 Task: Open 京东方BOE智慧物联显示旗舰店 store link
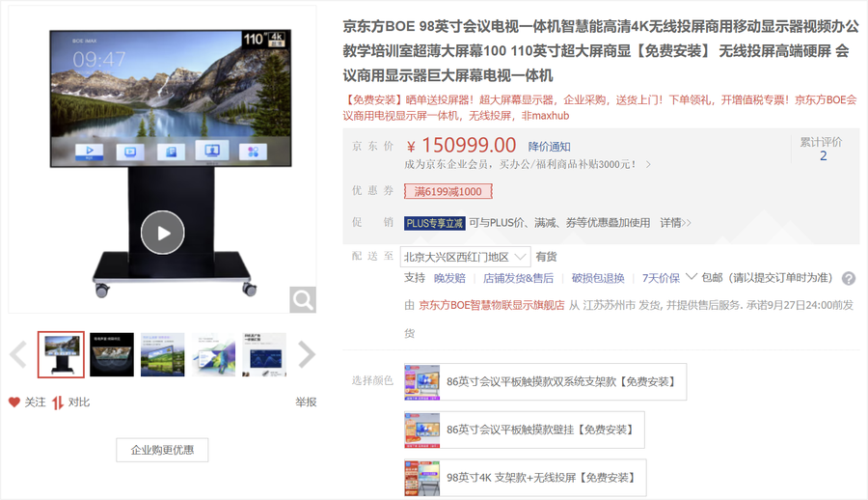492,305
